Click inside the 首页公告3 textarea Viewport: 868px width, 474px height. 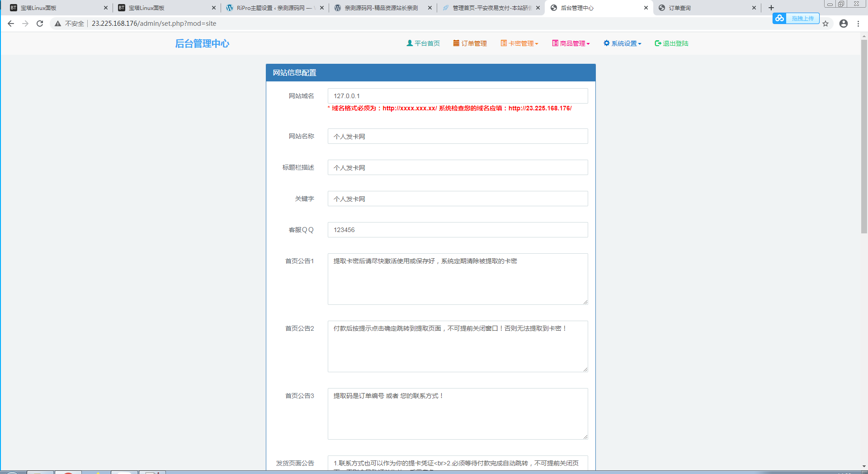coord(458,414)
